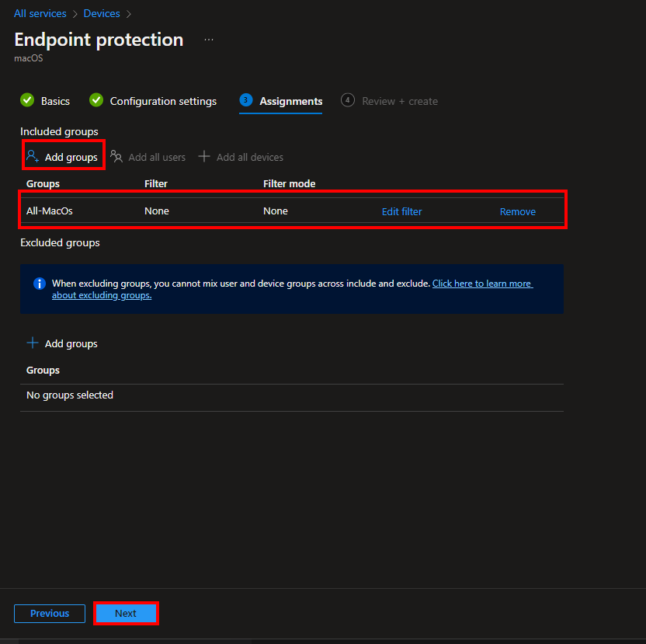Go to All services from the breadcrumb
646x644 pixels.
coord(40,13)
